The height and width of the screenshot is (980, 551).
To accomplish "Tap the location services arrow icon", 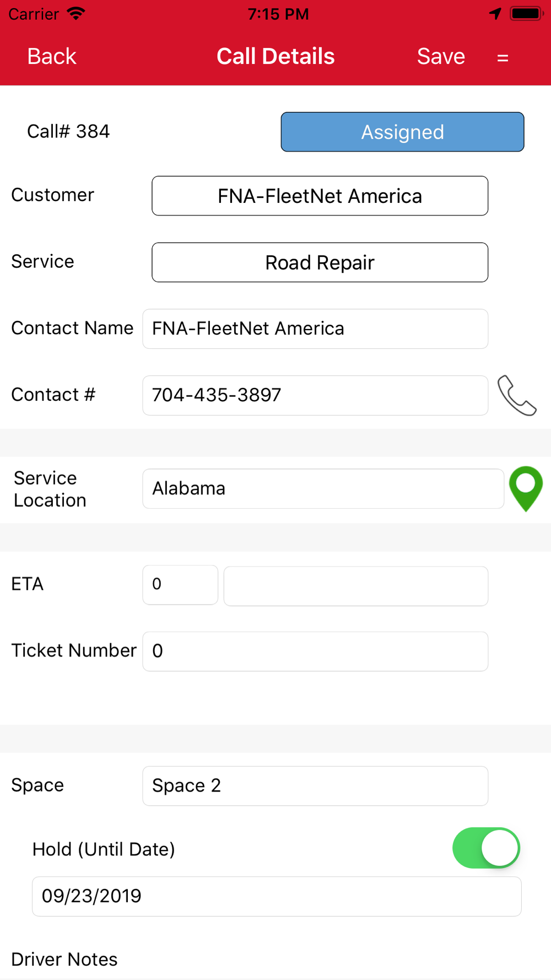I will [x=495, y=13].
